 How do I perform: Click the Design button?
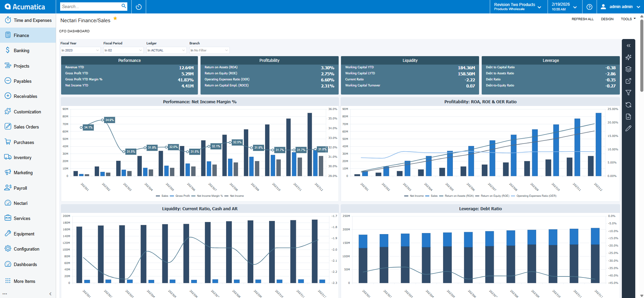607,19
